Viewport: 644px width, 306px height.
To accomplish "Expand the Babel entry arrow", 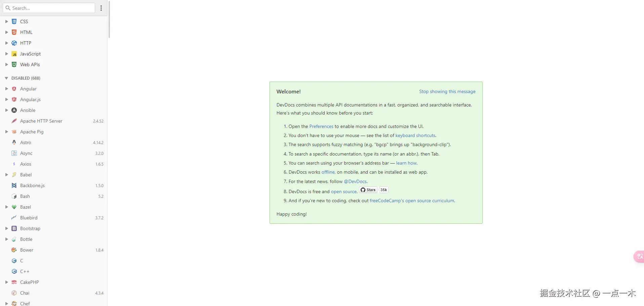I will click(x=6, y=175).
